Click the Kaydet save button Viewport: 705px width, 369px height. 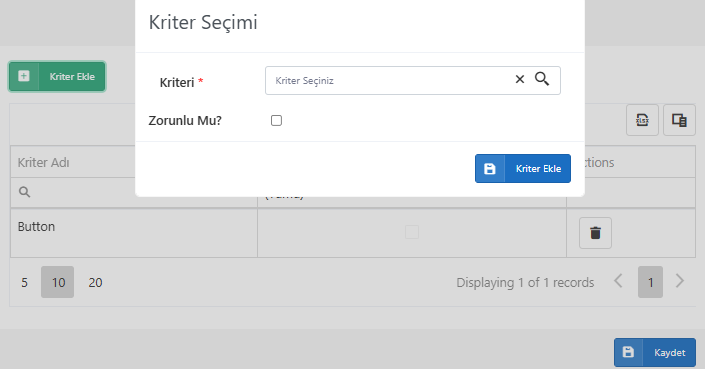click(x=655, y=352)
